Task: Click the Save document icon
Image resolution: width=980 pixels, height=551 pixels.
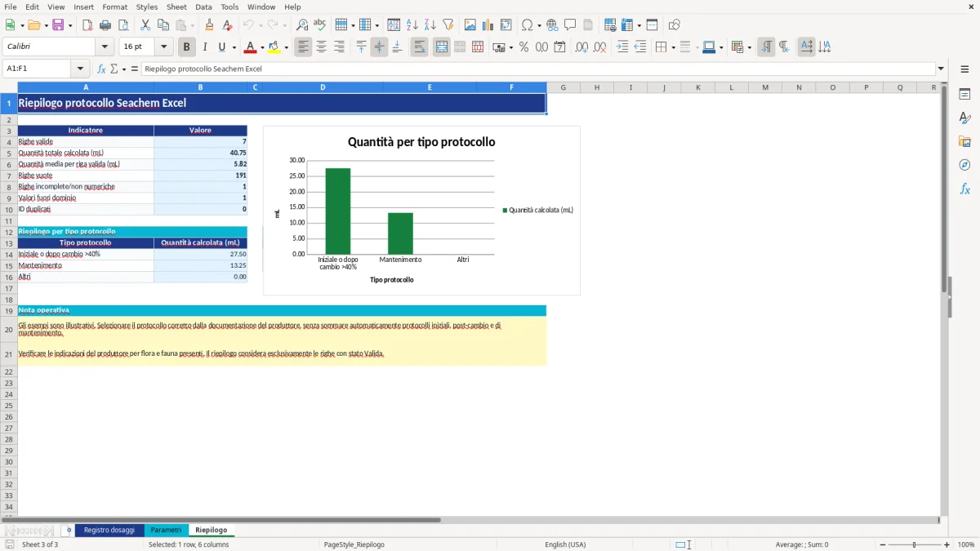Action: point(58,25)
